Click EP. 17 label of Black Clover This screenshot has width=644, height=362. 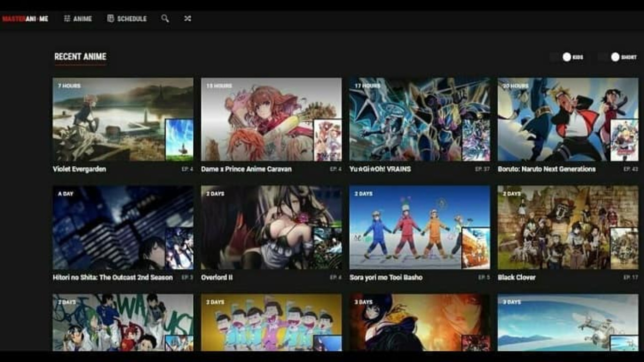(x=631, y=278)
